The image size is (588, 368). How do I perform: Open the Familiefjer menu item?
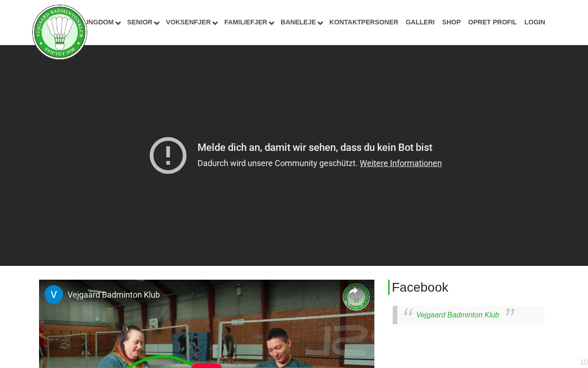pos(246,22)
